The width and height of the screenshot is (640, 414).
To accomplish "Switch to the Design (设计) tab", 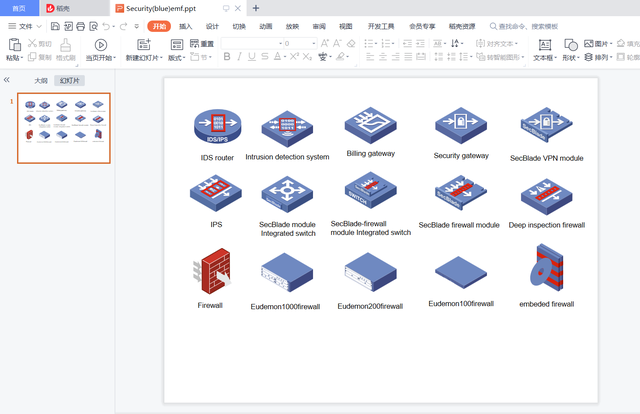I will (x=212, y=27).
